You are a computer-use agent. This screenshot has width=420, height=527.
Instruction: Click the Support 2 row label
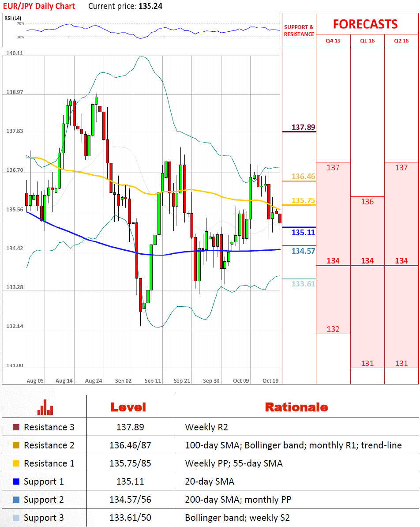coord(44,500)
